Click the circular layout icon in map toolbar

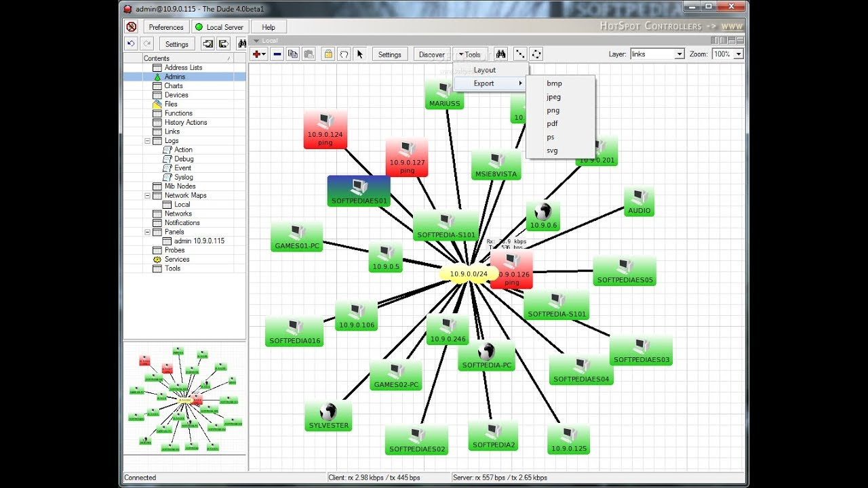pyautogui.click(x=536, y=54)
